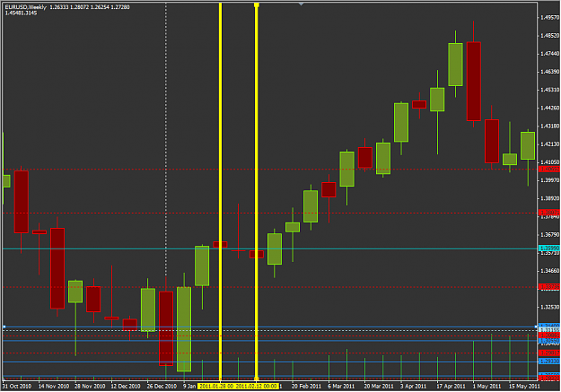Click the 12 Dec 2010 date label
This screenshot has width=561, height=392.
coord(126,387)
